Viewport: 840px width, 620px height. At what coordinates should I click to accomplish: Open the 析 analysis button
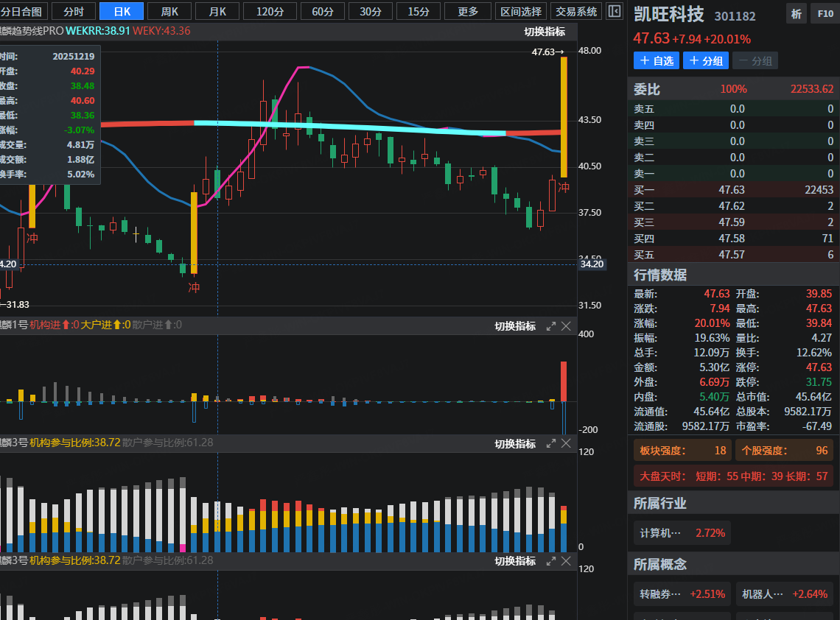[x=796, y=13]
